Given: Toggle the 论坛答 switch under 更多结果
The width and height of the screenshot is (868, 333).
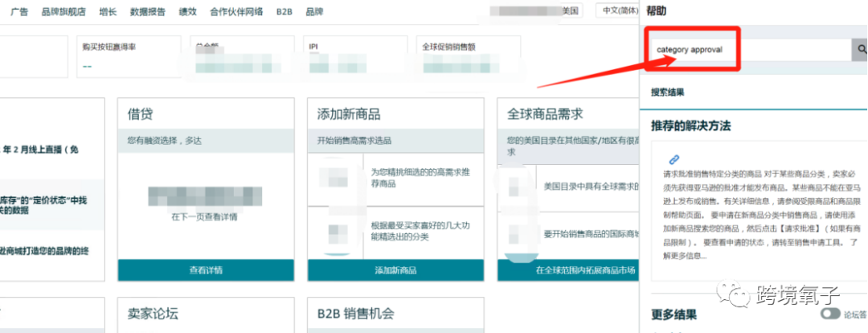Looking at the screenshot, I should [829, 314].
